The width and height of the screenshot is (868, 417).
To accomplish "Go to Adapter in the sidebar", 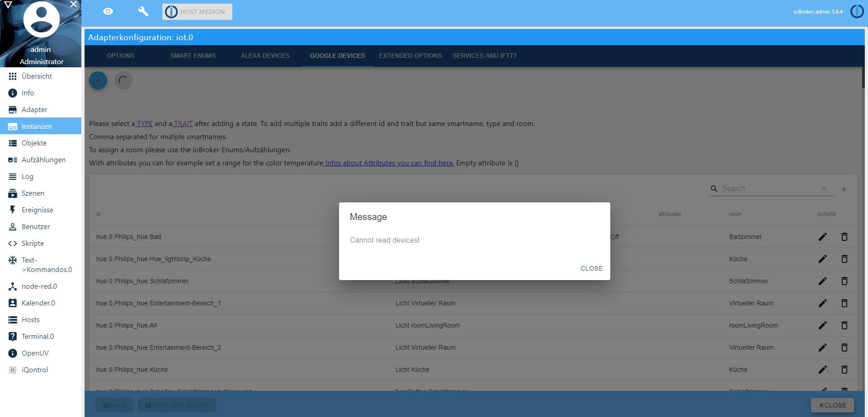I will [x=41, y=109].
